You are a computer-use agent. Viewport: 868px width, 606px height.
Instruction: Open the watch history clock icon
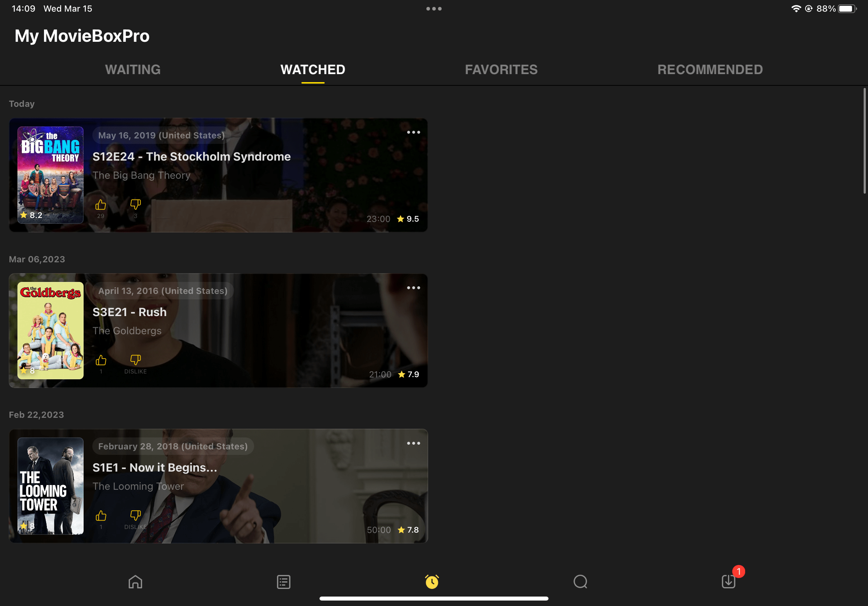433,582
